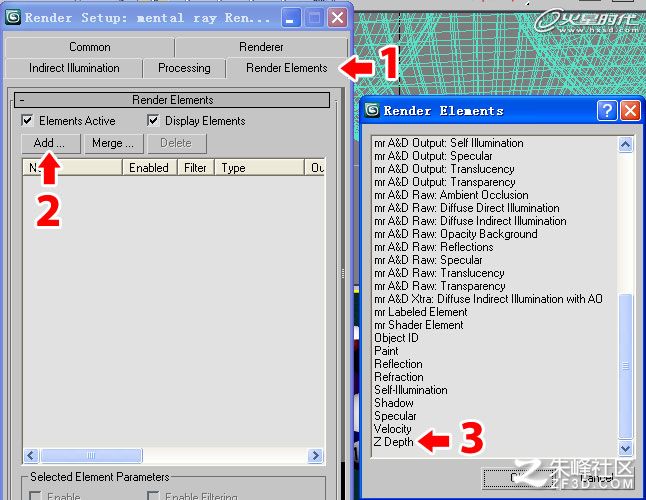This screenshot has width=646, height=500.
Task: Click right arrow of element list scrollbar
Action: (316, 456)
